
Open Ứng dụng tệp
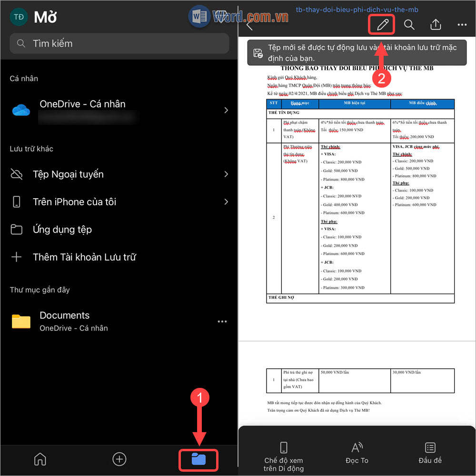pos(119,230)
